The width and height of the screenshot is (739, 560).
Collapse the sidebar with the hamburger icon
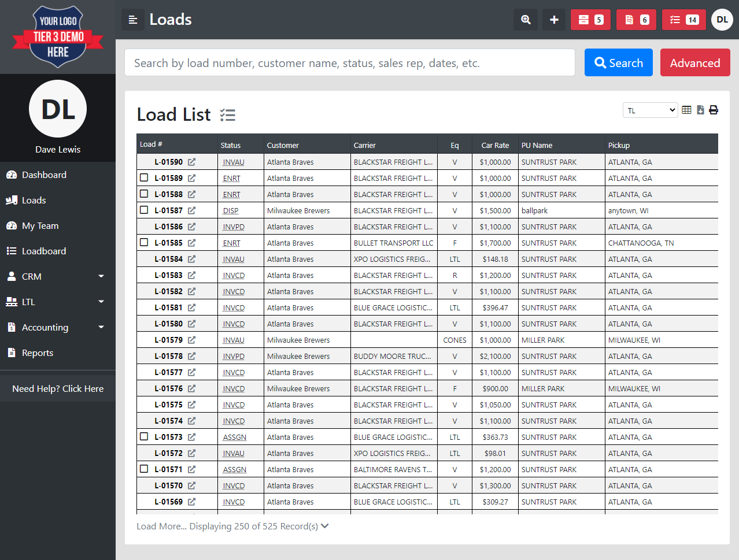click(x=132, y=19)
